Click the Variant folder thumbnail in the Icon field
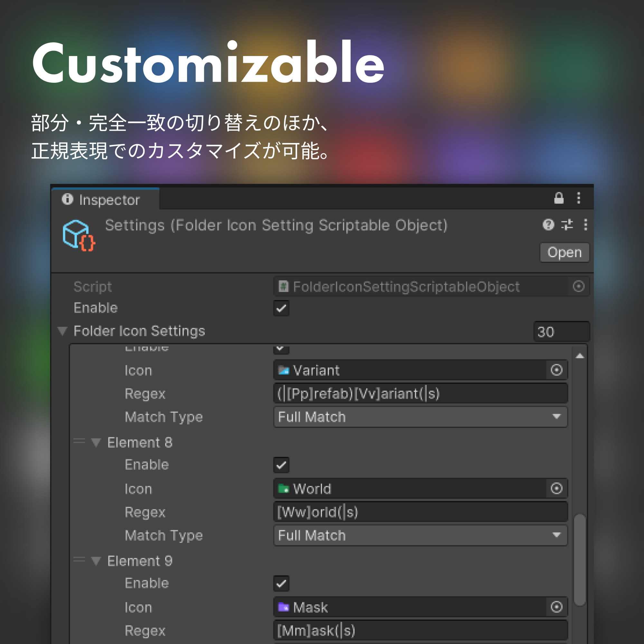This screenshot has width=644, height=644. [285, 370]
